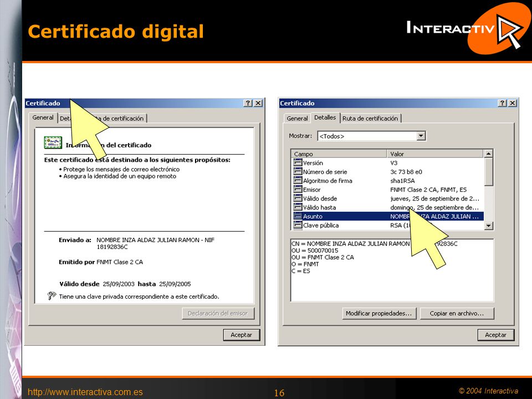Screen dimensions: 532x399
Task: Open the Ruta de certificación tab in the left window
Action: tap(119, 119)
